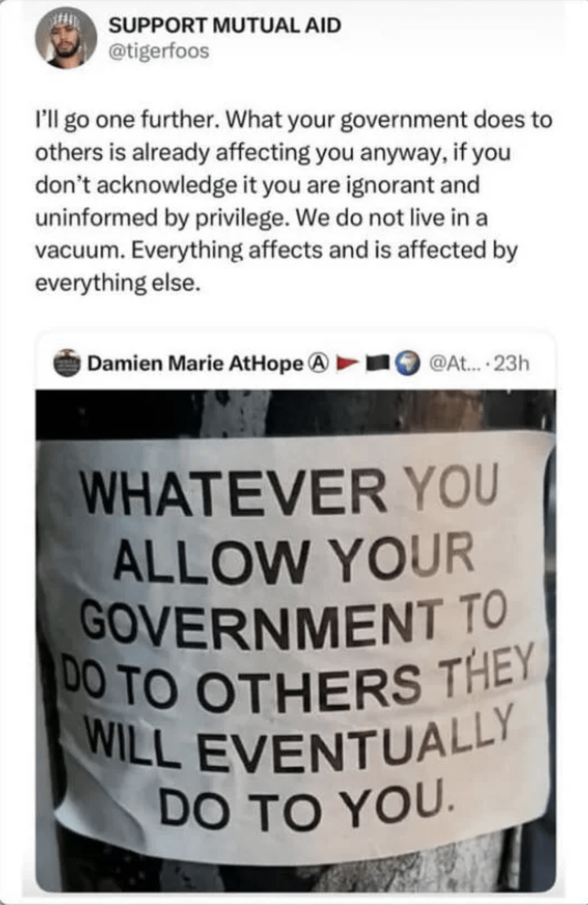Click the black flag emoji icon
The image size is (588, 905).
coord(379,363)
